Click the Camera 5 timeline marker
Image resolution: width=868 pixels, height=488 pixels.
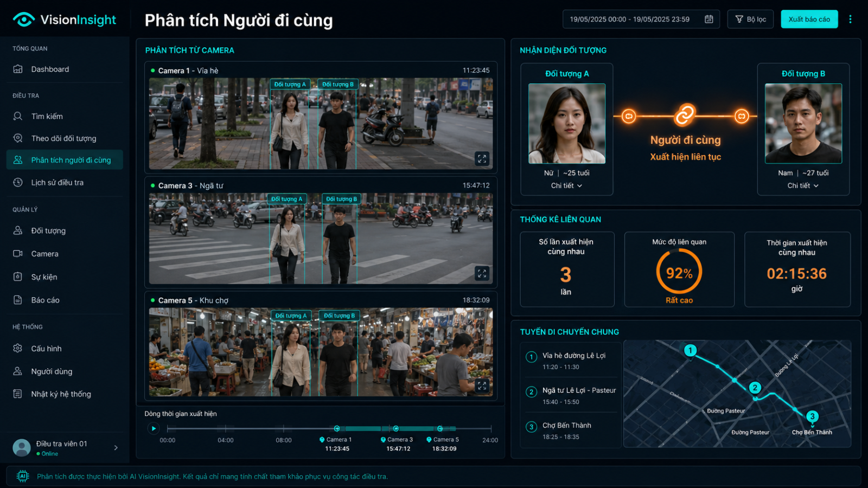click(x=440, y=428)
